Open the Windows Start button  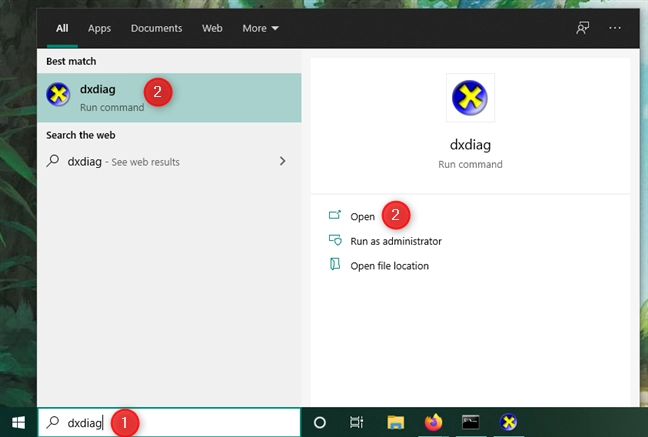click(x=18, y=422)
